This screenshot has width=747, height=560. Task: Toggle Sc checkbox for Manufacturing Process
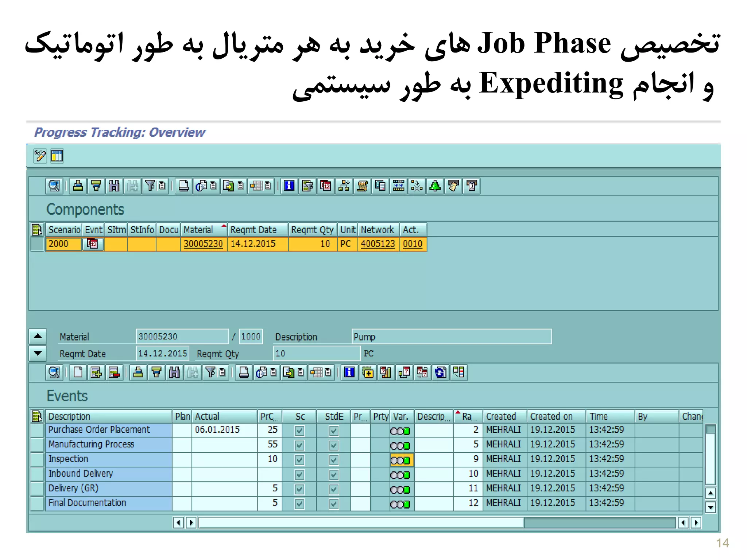point(299,446)
